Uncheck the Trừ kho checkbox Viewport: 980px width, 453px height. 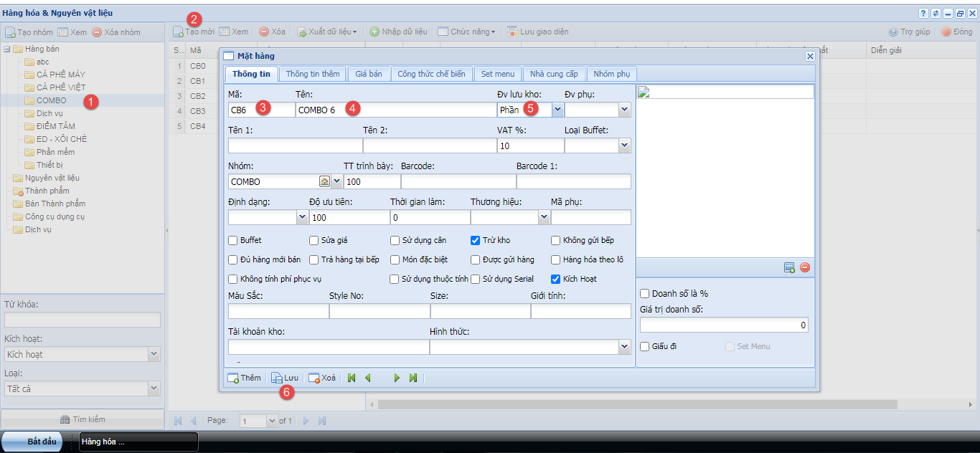[476, 240]
